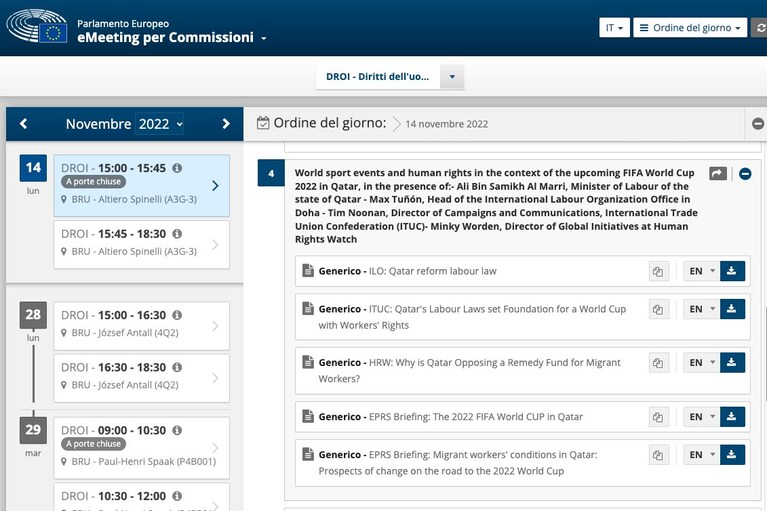
Task: Open the DROI 15:45 - 18:30 meeting
Action: (141, 244)
